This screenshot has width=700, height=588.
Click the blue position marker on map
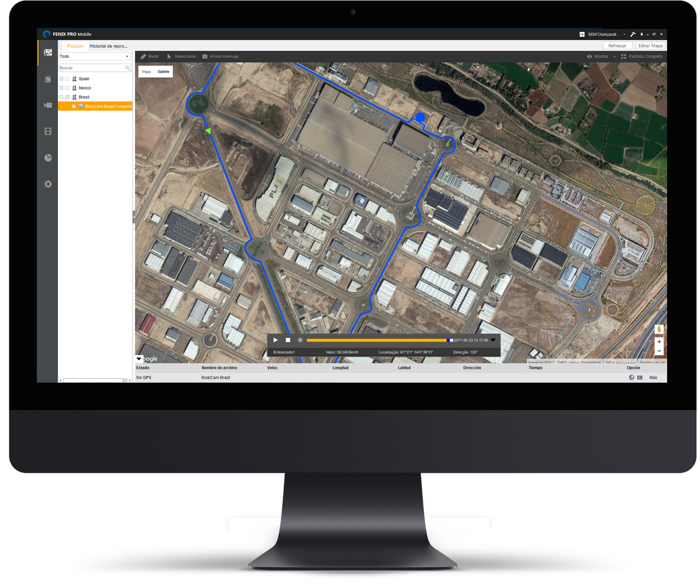click(x=420, y=117)
